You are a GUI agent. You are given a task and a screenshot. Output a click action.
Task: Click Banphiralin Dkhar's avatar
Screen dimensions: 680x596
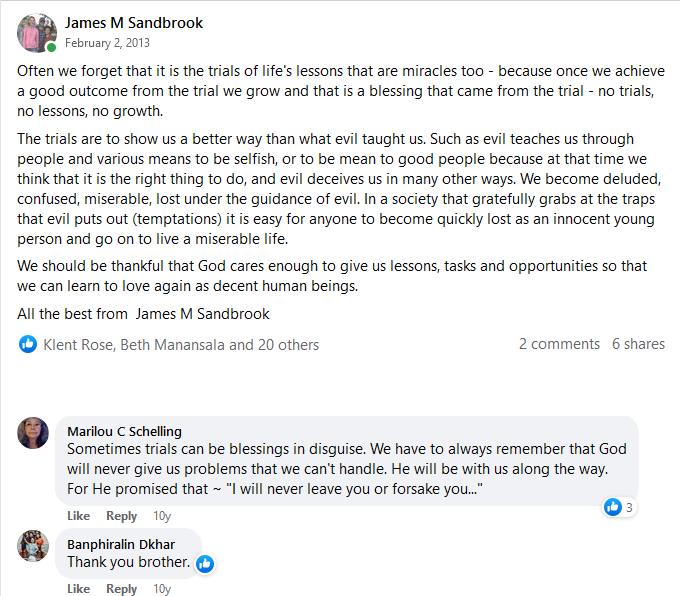pyautogui.click(x=33, y=545)
